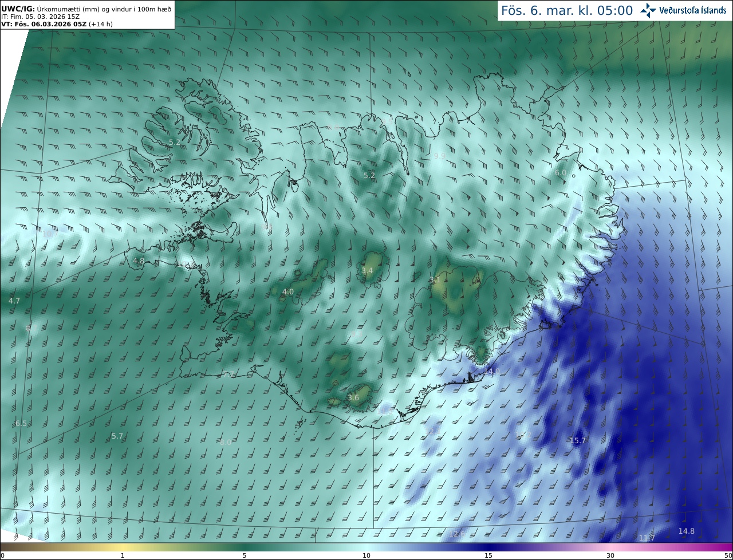Click the 9.9 value label on the map
The width and height of the screenshot is (733, 560).
click(x=440, y=156)
